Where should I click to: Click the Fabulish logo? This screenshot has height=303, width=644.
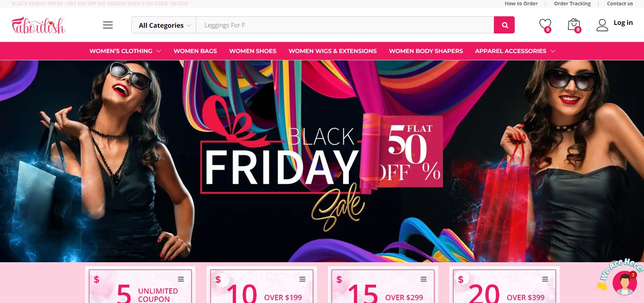click(38, 25)
